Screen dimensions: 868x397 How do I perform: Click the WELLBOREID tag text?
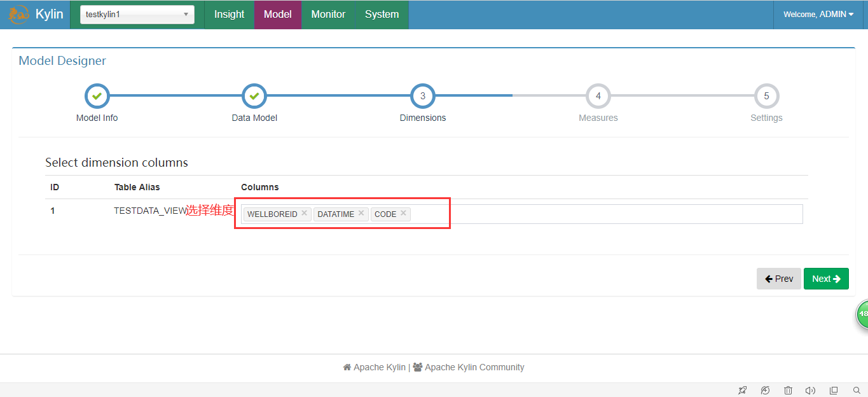click(x=272, y=214)
